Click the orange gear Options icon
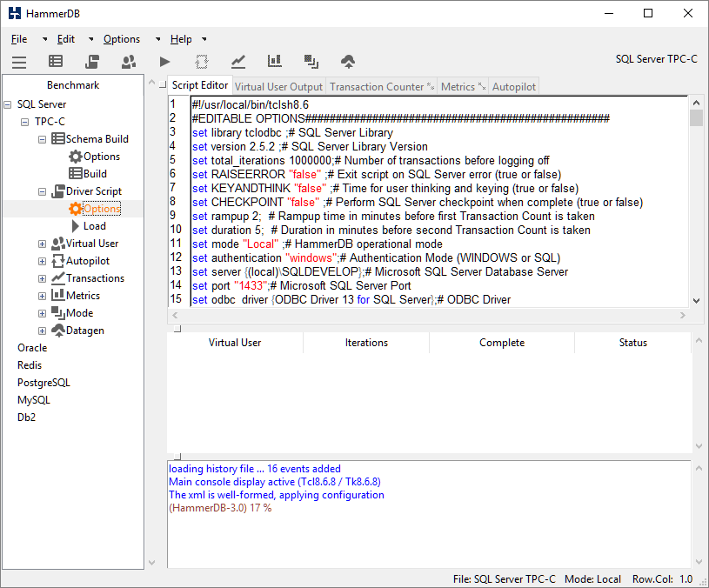The image size is (709, 588). point(76,209)
